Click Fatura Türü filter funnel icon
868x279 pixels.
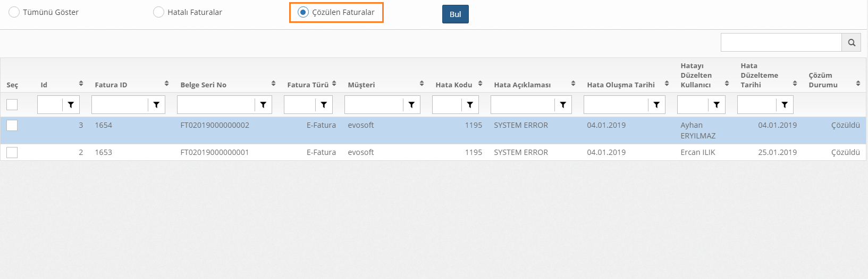[x=324, y=105]
